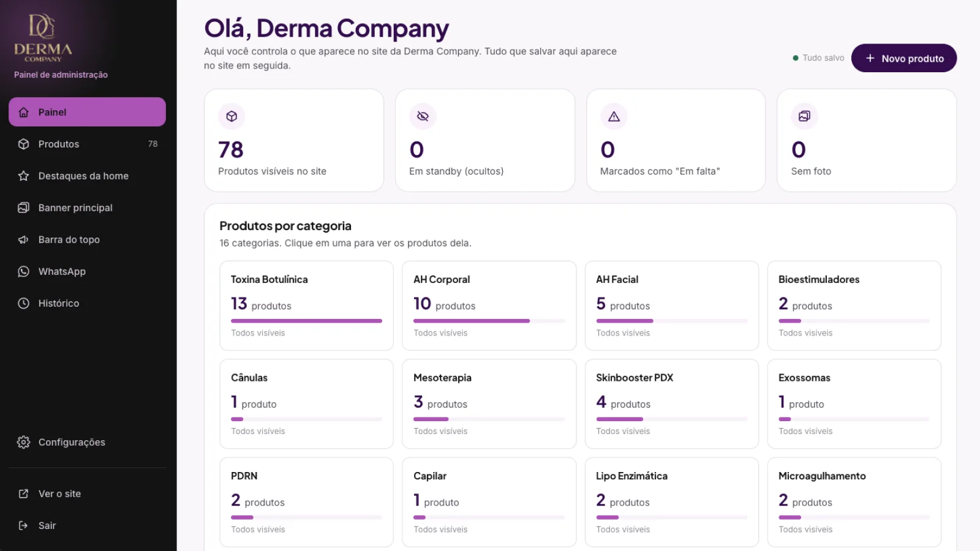The height and width of the screenshot is (551, 980).
Task: Open the Cânulas category card
Action: coord(306,404)
